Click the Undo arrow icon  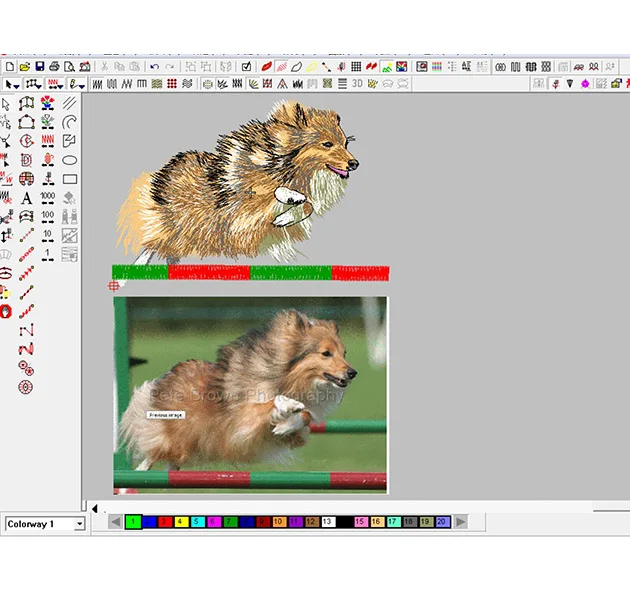[154, 66]
